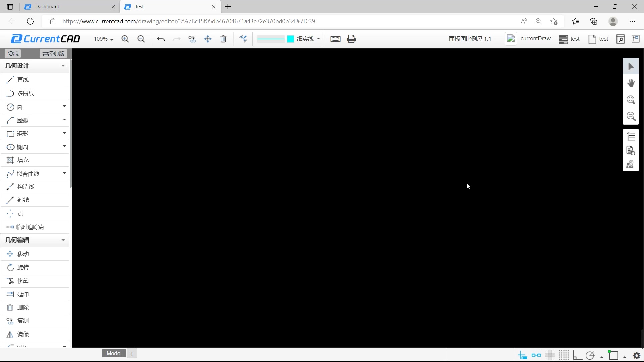Toggle dynamic input in status bar
644x362 pixels.
(522, 355)
